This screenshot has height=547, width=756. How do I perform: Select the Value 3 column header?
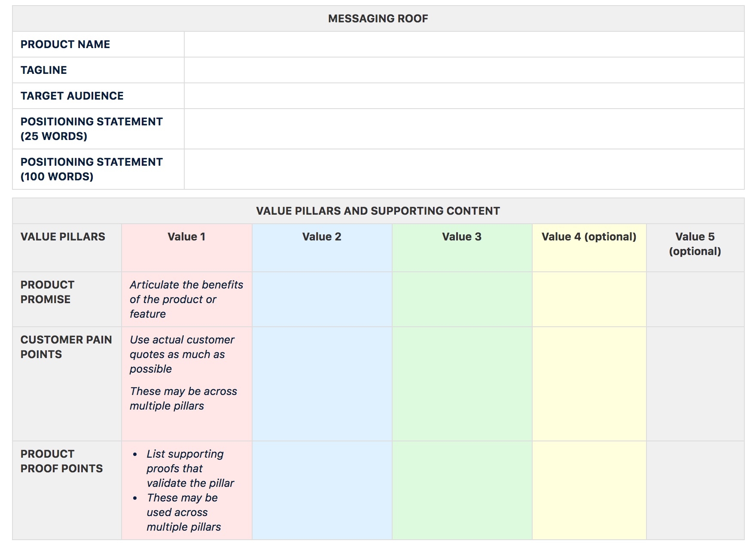[462, 237]
